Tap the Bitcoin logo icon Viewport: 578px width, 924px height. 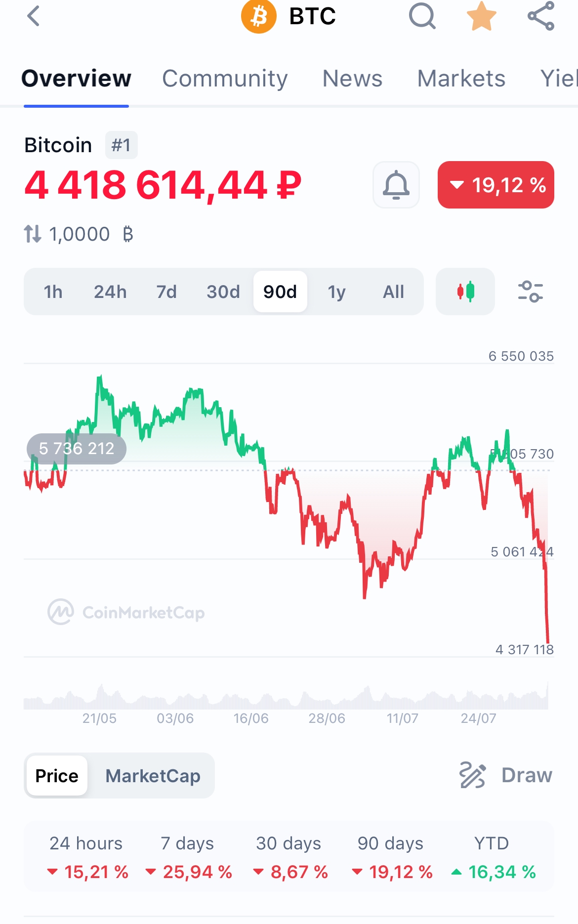(x=258, y=16)
